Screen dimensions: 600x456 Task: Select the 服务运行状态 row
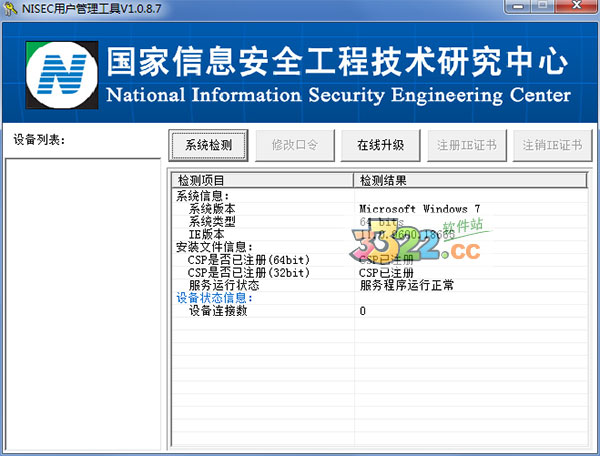coord(380,285)
